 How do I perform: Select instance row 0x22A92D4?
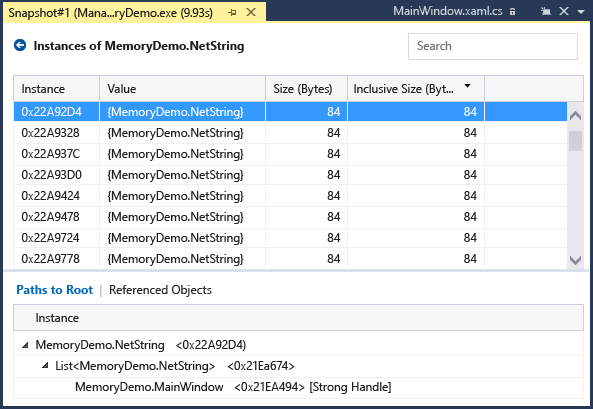tap(290, 112)
